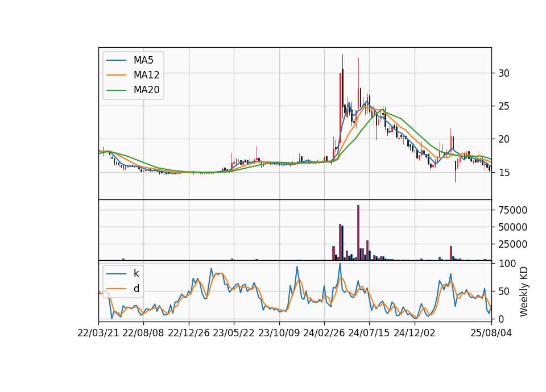Click the volume axis value 75000
546x392 pixels.
pyautogui.click(x=513, y=210)
